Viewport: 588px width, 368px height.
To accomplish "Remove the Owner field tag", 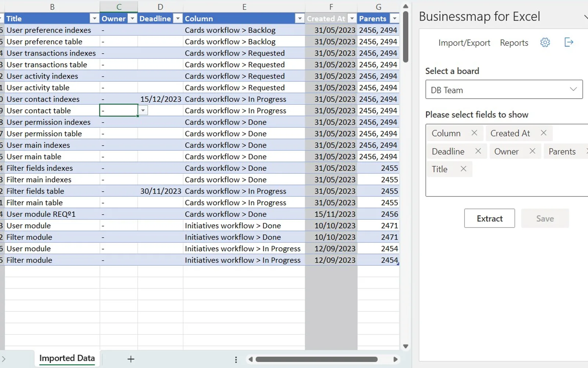I will 532,151.
